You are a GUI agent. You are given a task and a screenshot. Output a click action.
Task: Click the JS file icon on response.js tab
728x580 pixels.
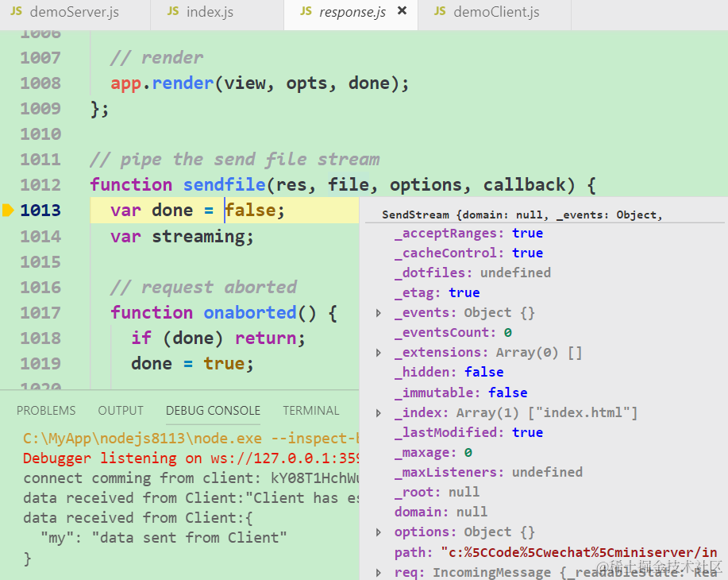click(306, 11)
